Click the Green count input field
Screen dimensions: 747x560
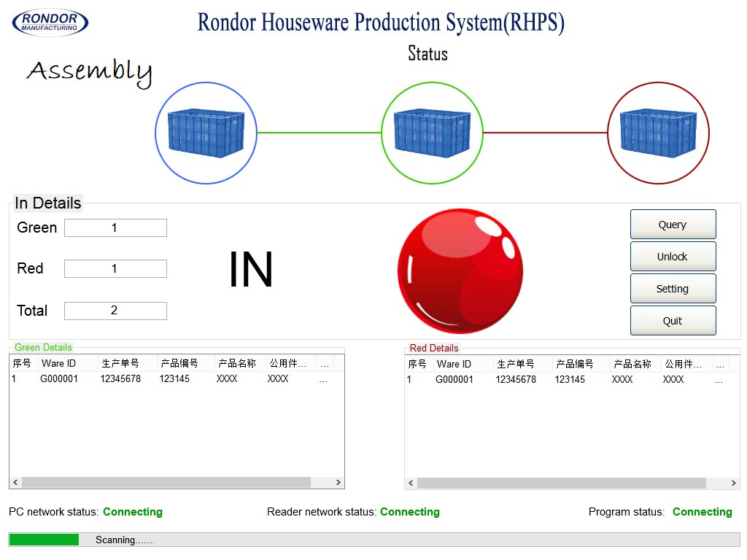(x=115, y=228)
